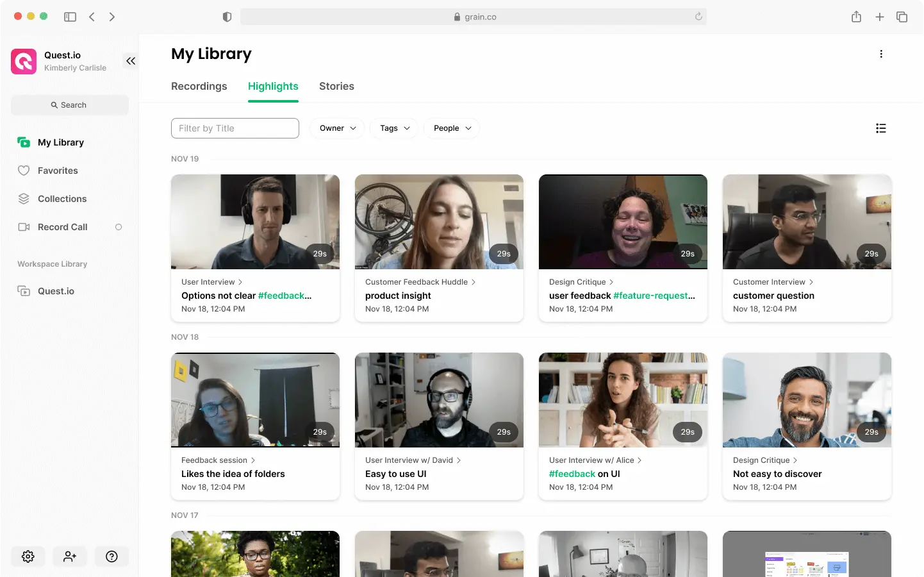Open the Nov 17 screen-share thumbnail

[x=807, y=554]
